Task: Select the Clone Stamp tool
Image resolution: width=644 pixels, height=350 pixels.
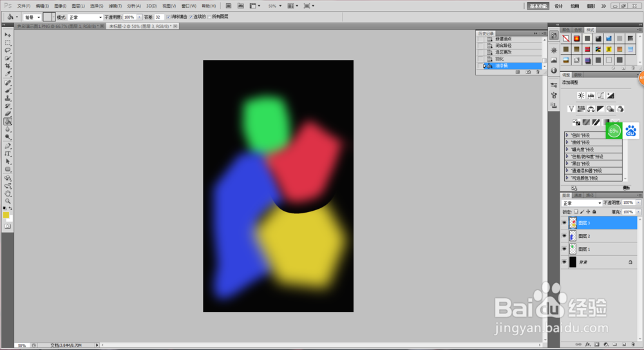Action: pyautogui.click(x=7, y=98)
